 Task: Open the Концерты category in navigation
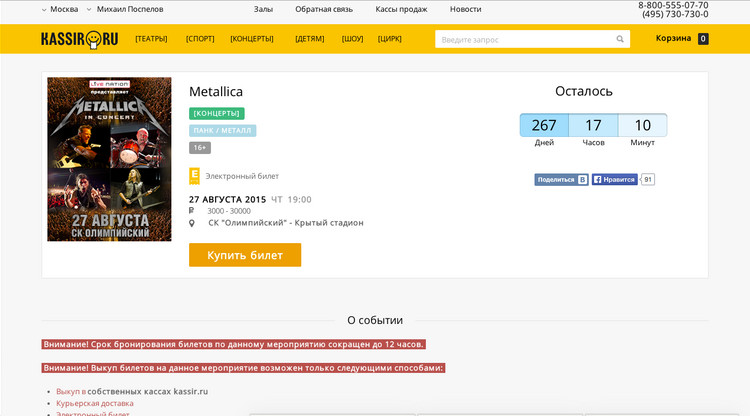pyautogui.click(x=252, y=39)
